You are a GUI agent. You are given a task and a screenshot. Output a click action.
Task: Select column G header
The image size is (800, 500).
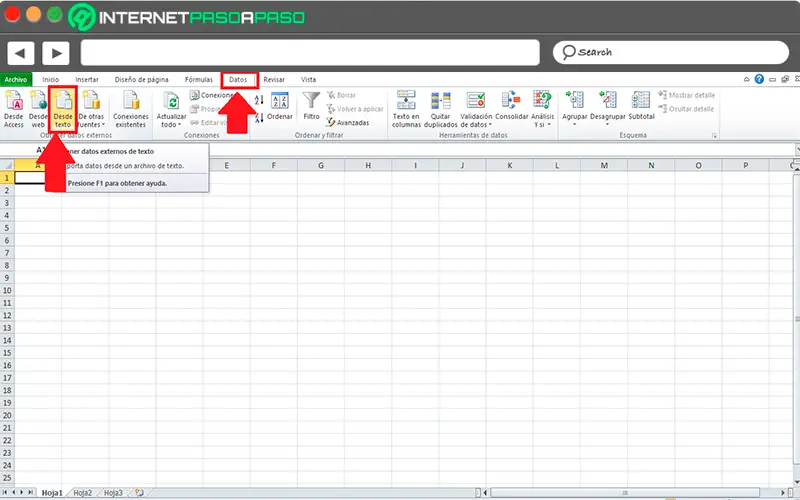pyautogui.click(x=320, y=165)
